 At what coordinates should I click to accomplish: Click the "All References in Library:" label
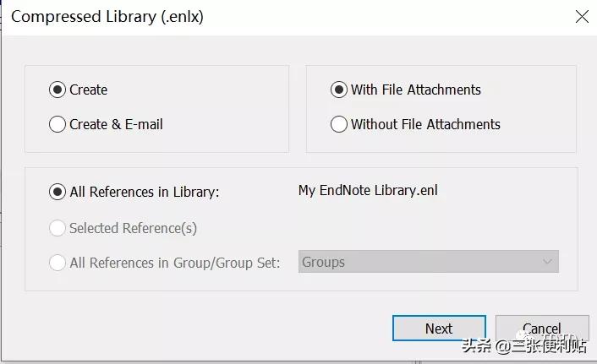[x=145, y=192]
